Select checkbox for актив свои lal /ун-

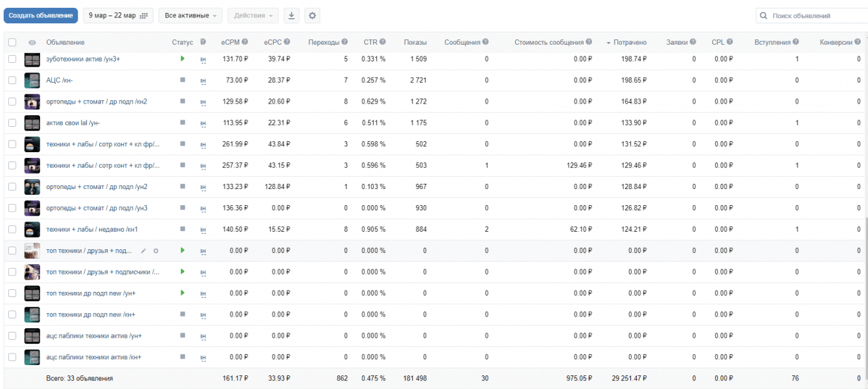12,123
